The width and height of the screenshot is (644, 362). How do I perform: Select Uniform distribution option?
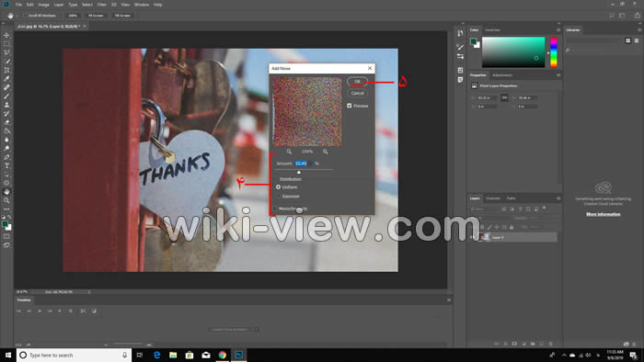click(x=279, y=187)
